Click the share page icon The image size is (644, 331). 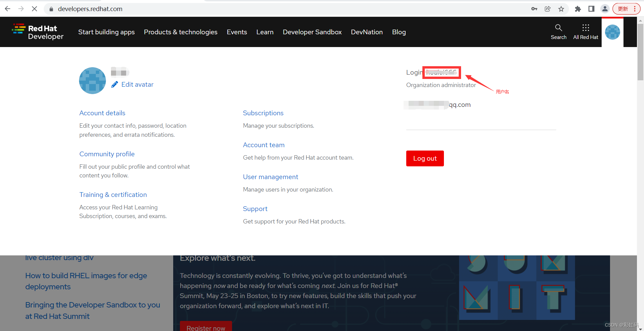(x=547, y=9)
